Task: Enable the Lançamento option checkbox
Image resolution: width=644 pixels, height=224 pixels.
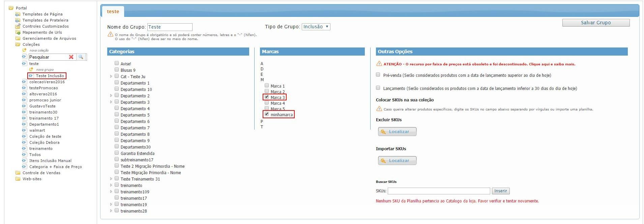Action: click(378, 88)
